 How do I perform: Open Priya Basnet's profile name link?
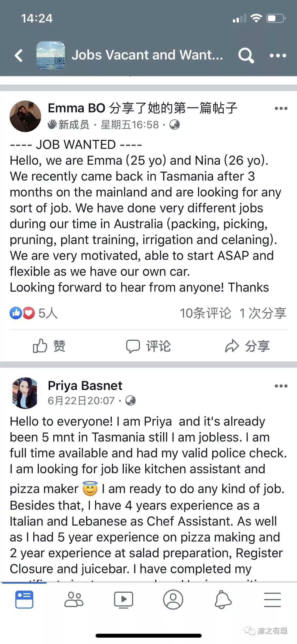(x=85, y=386)
